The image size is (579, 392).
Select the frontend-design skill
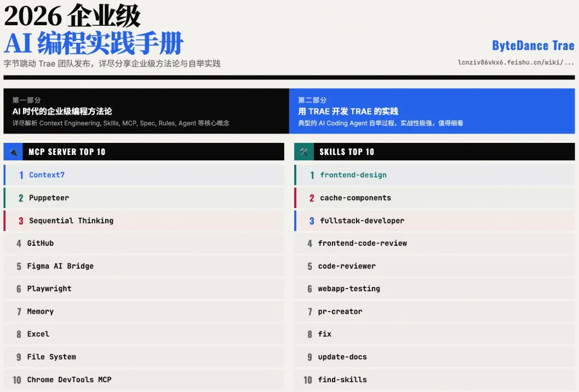click(x=434, y=175)
